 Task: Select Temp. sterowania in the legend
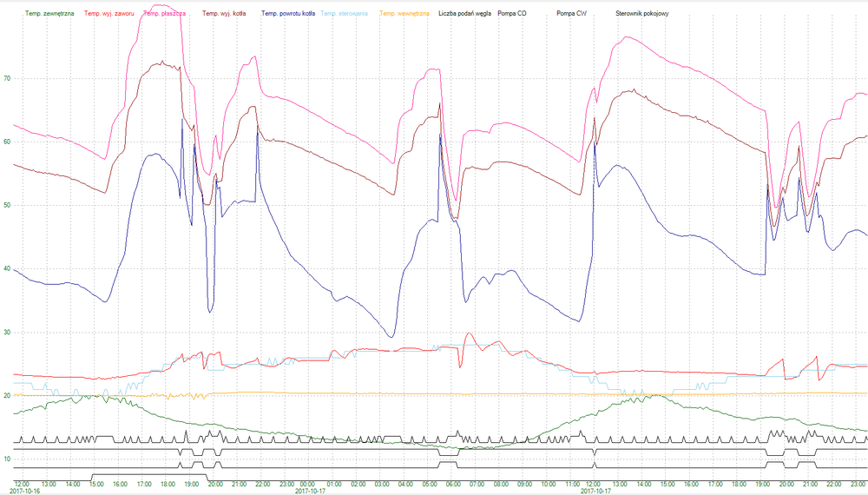point(344,13)
